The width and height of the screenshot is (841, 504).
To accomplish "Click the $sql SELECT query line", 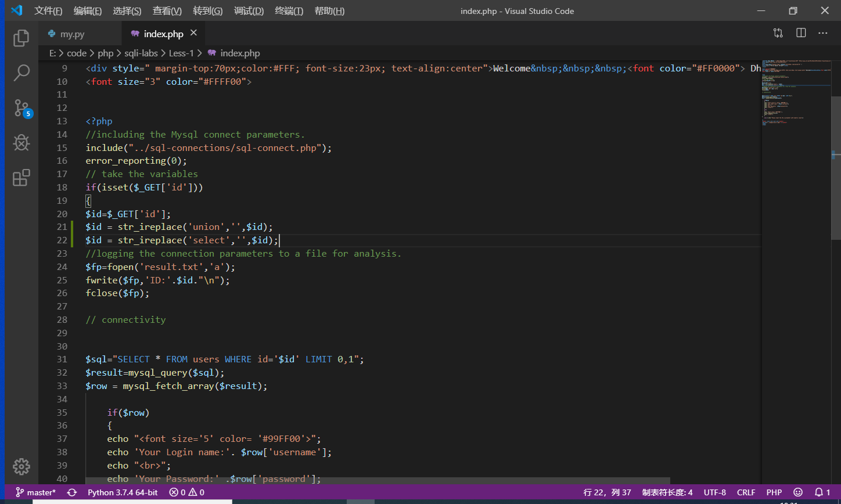I will coord(225,359).
